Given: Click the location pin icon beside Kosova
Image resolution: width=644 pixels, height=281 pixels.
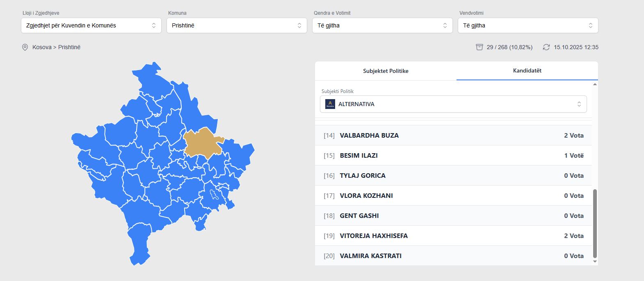Looking at the screenshot, I should pyautogui.click(x=25, y=47).
